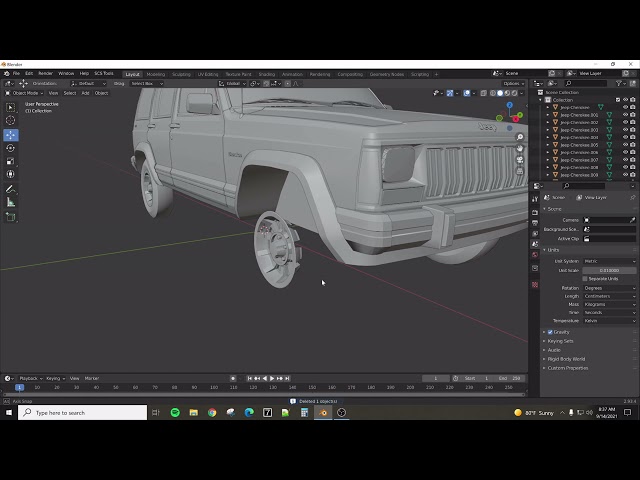Open the Temperature Kelvin dropdown
Viewport: 640px width, 480px height.
tap(609, 321)
